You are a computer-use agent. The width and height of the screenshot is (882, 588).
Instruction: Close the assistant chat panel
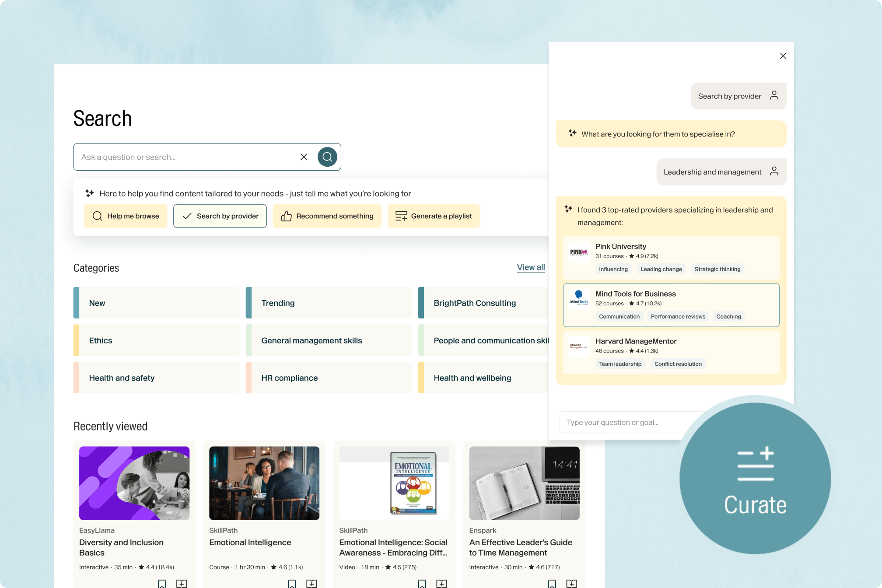point(783,56)
